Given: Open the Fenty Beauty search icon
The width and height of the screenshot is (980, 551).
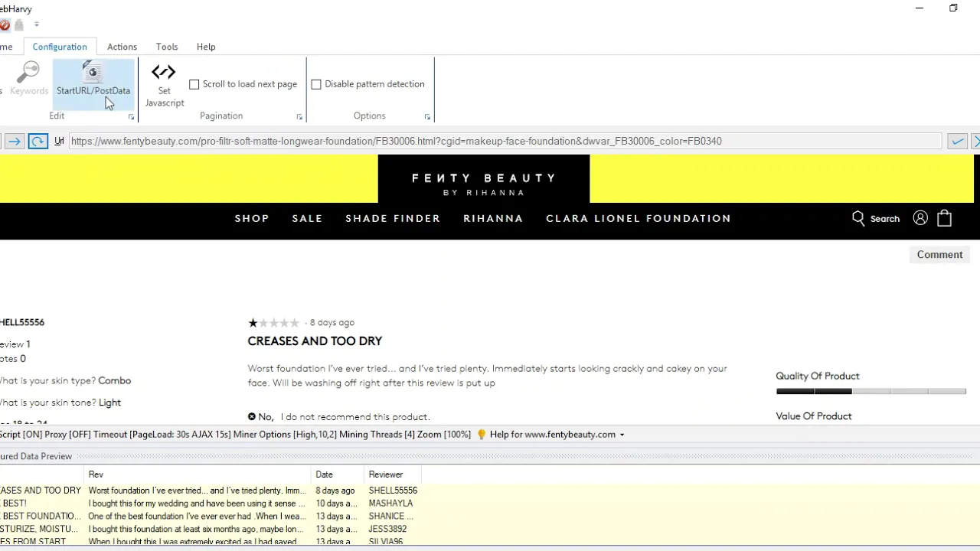Looking at the screenshot, I should click(858, 218).
